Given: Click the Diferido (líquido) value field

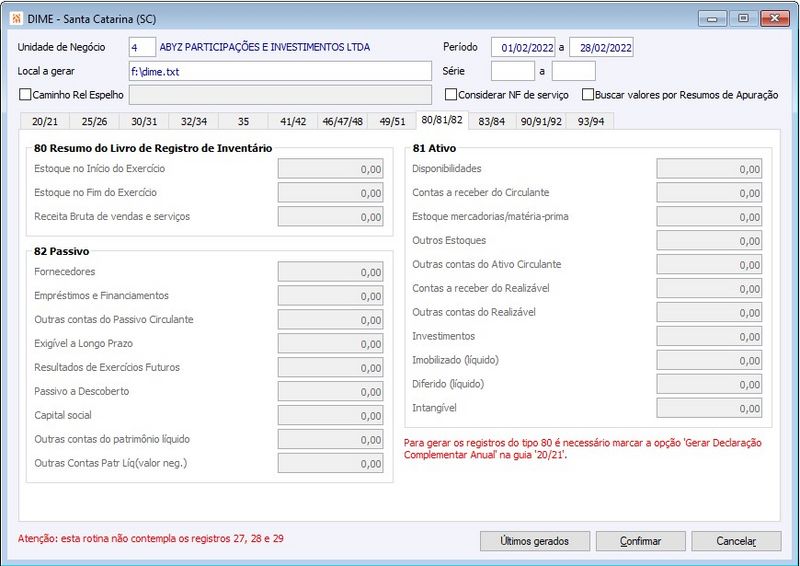Looking at the screenshot, I should pos(709,385).
